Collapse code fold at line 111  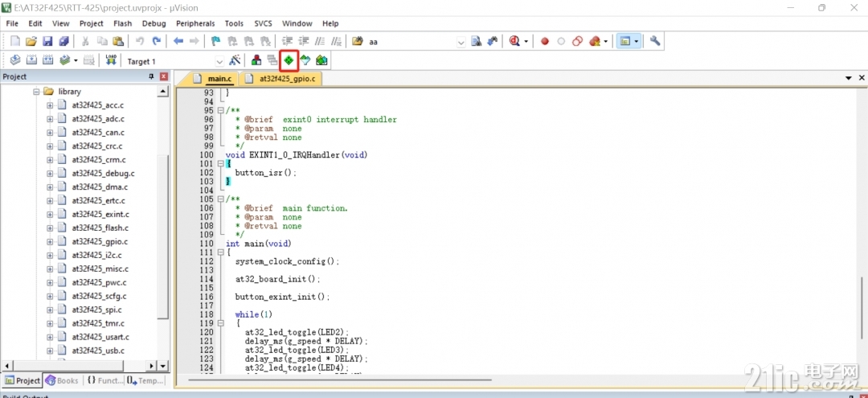[x=221, y=252]
